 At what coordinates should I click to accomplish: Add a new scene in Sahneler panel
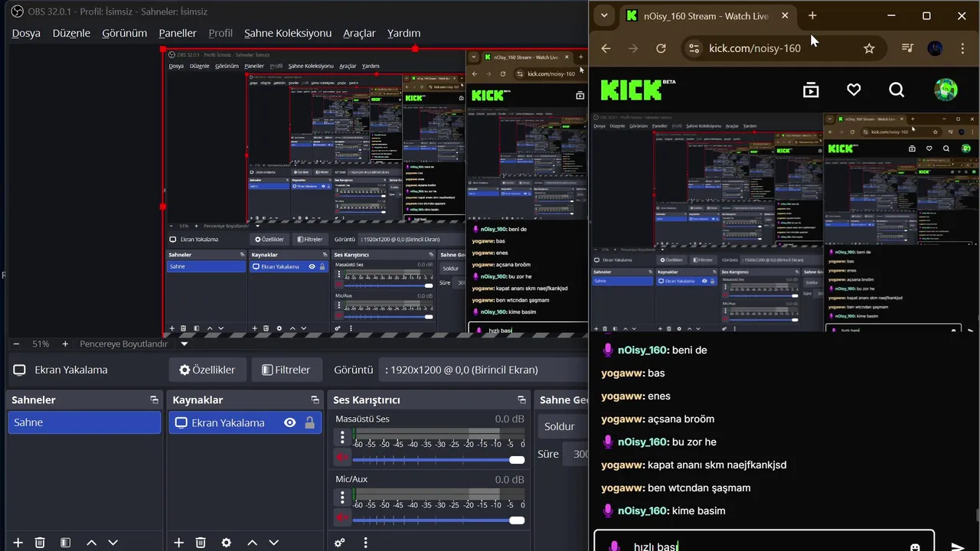(18, 543)
